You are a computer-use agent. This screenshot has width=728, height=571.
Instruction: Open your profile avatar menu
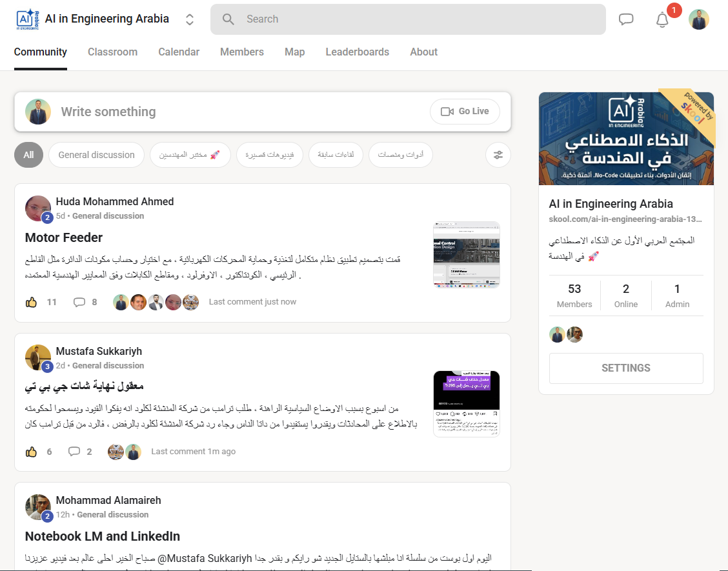pyautogui.click(x=699, y=19)
